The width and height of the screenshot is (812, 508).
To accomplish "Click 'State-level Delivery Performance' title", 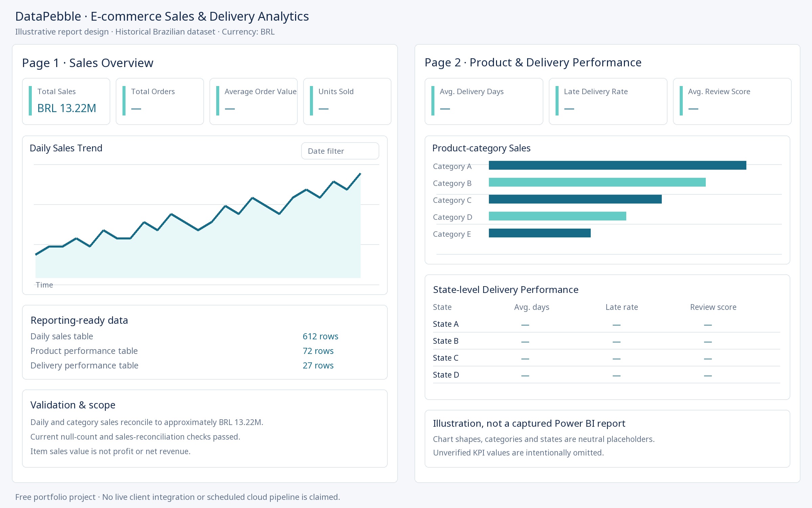I will (x=505, y=290).
